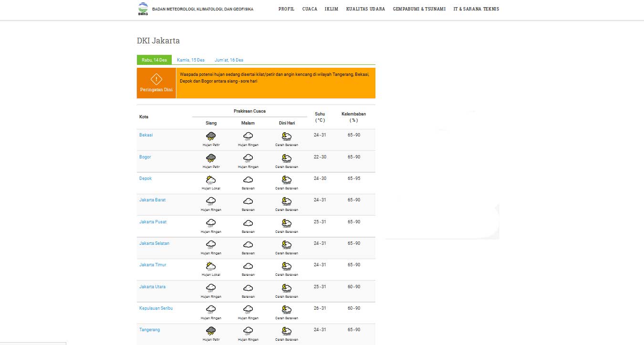Click Jakarta Pusat early-morning Cerah Berawan icon
Viewport: 644px width, 345px height.
(x=286, y=223)
